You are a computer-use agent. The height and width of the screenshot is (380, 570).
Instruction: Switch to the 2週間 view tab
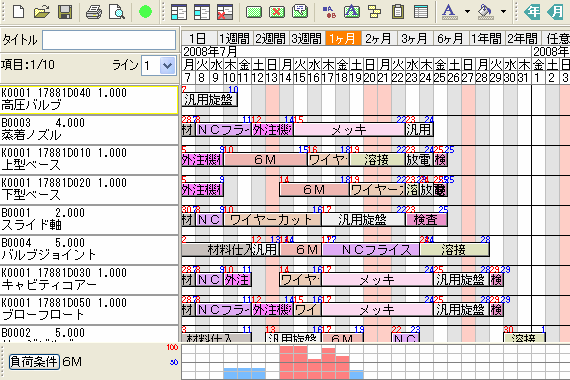click(270, 38)
